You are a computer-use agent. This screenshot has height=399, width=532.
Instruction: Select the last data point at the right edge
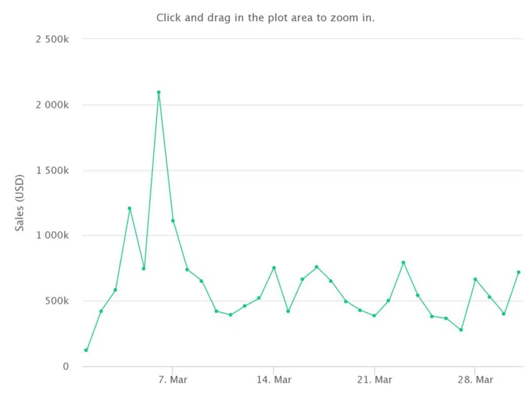518,272
